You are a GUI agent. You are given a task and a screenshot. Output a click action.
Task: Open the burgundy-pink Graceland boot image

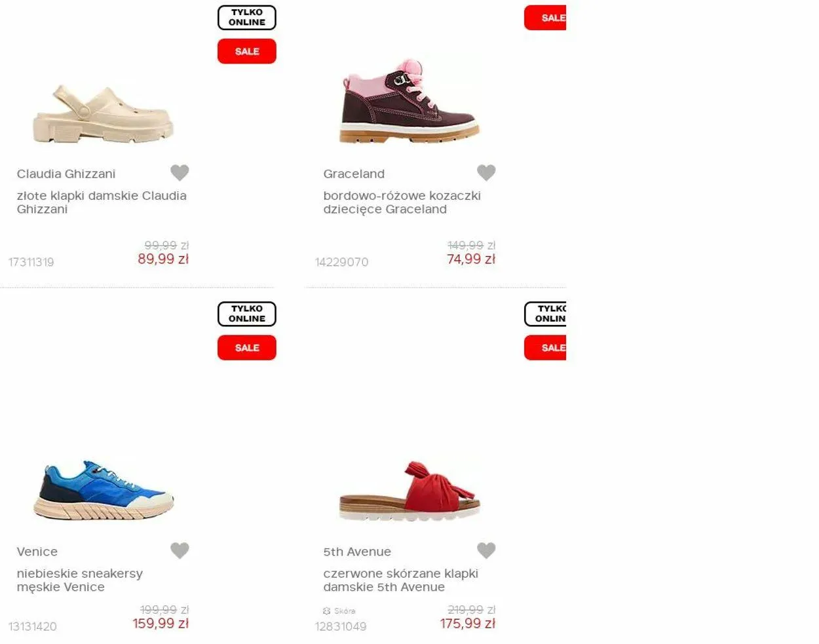coord(410,101)
